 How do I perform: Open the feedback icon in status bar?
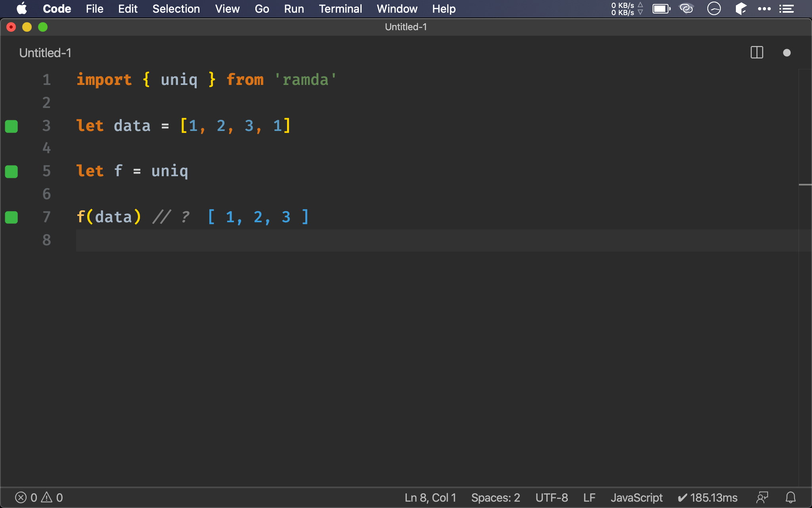pos(762,498)
